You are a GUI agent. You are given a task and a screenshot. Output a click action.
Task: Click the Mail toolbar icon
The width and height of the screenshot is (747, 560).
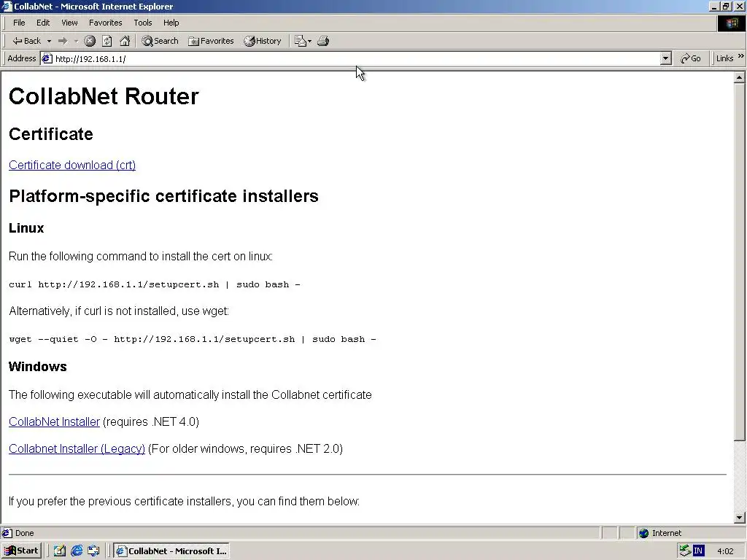click(x=303, y=41)
